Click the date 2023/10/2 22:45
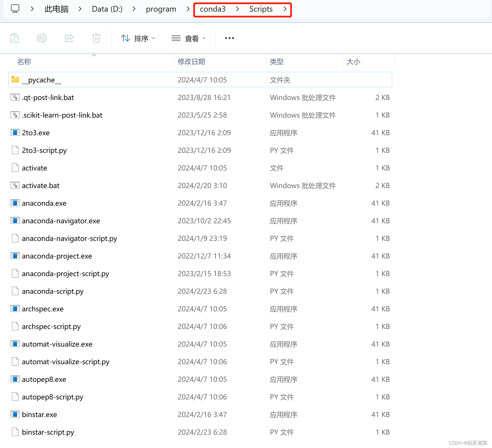 [x=204, y=221]
